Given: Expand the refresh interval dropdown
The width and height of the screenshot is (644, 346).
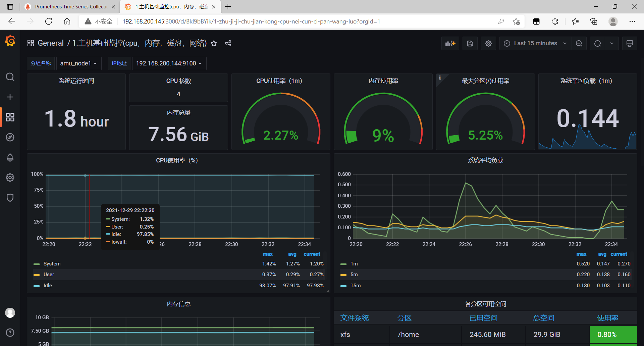Looking at the screenshot, I should point(612,43).
